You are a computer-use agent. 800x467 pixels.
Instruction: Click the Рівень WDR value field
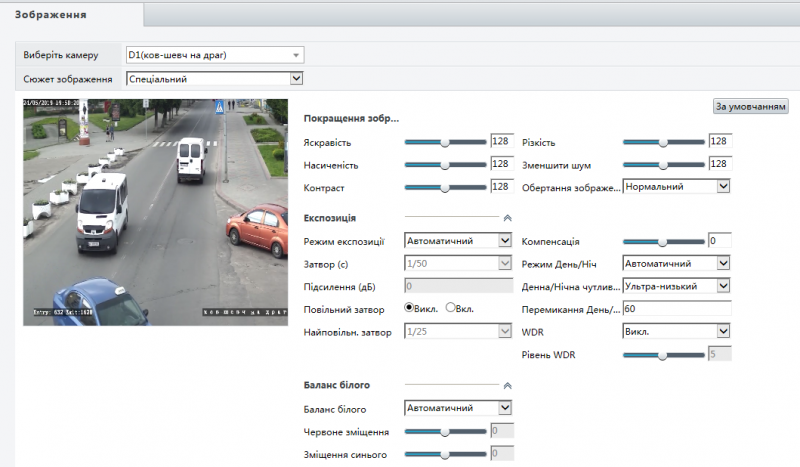pyautogui.click(x=720, y=354)
